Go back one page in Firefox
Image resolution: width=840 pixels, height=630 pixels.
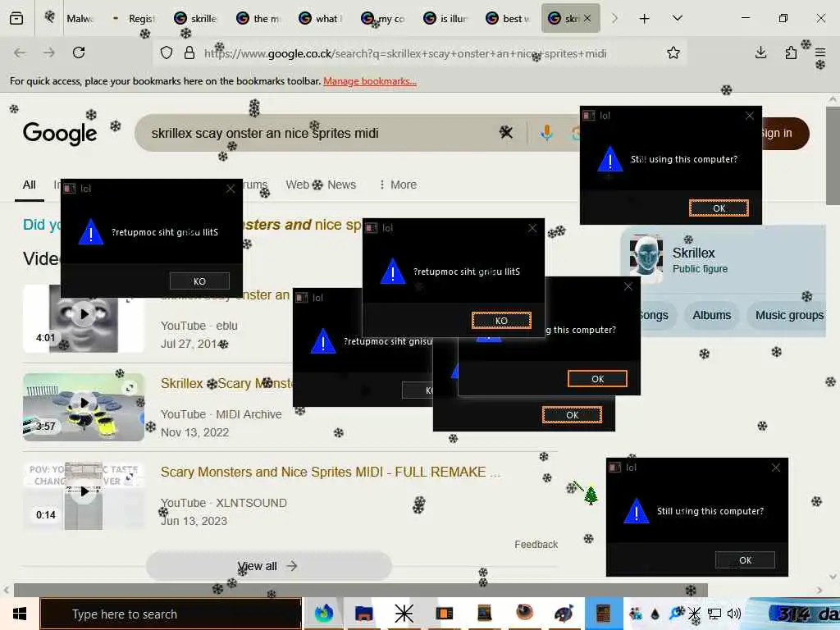(x=20, y=52)
